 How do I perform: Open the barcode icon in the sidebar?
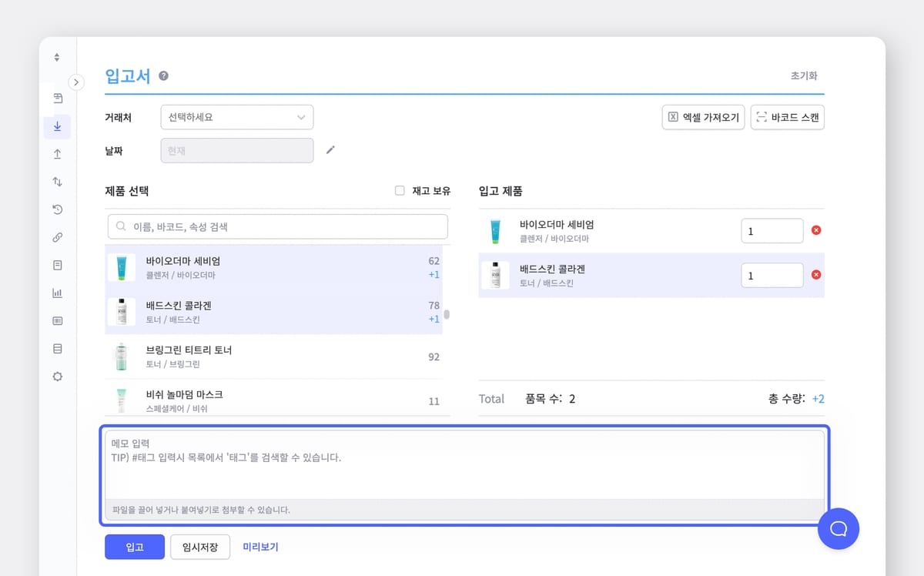click(57, 320)
